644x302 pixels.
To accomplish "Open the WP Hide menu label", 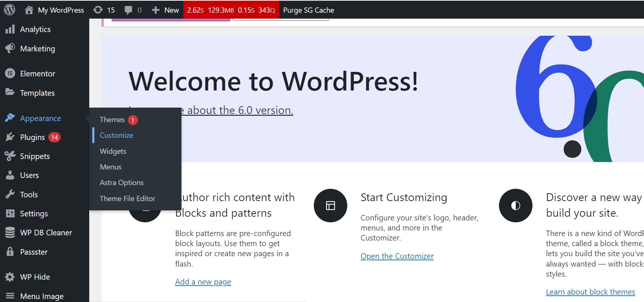I will (x=35, y=277).
